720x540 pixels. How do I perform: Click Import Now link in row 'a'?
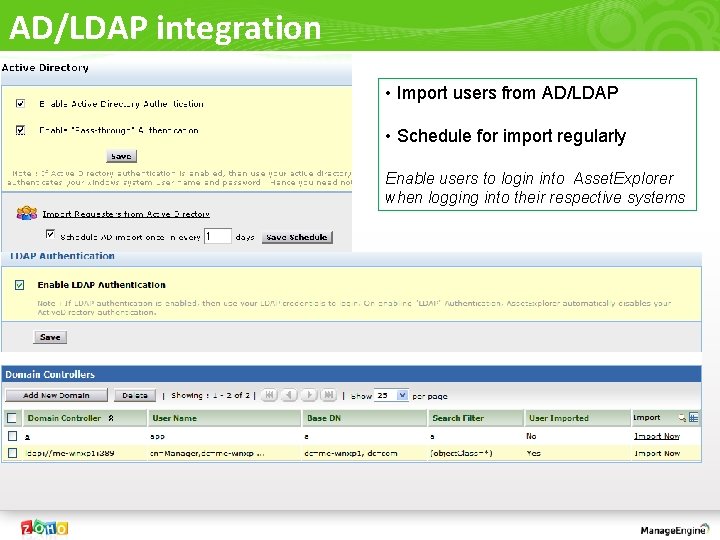pos(657,436)
